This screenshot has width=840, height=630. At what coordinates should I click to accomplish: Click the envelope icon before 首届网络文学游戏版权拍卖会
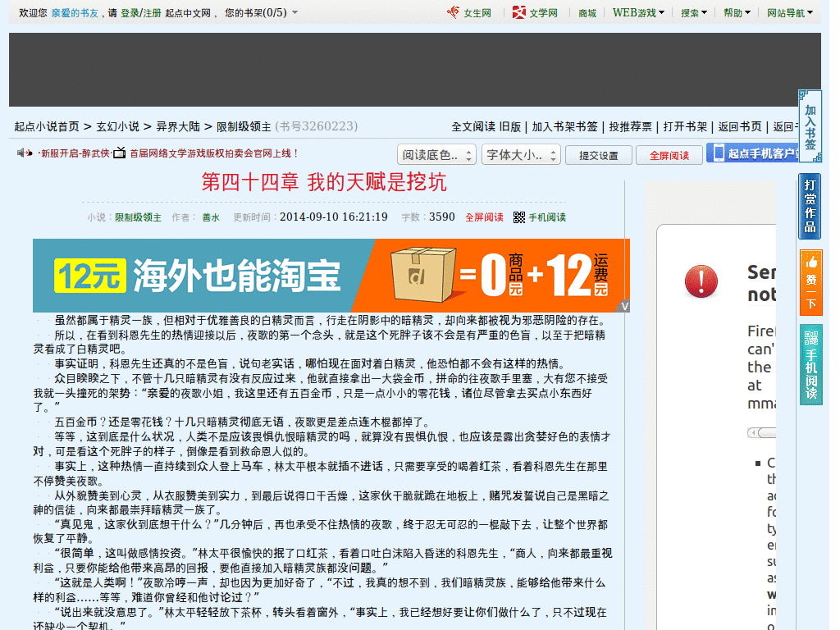tap(119, 153)
